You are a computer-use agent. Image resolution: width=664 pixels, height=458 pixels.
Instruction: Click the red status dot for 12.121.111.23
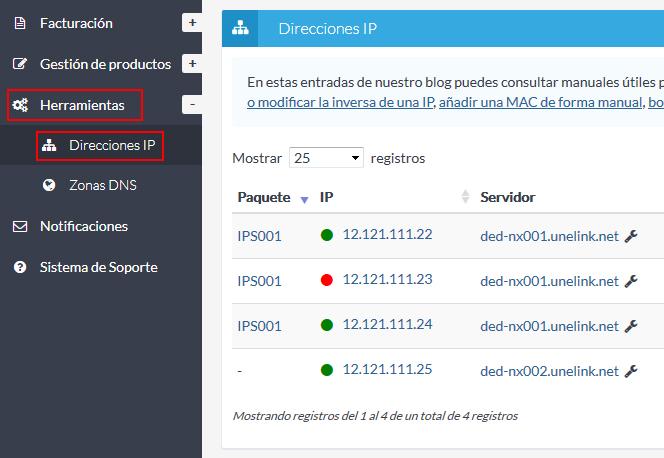(x=326, y=280)
